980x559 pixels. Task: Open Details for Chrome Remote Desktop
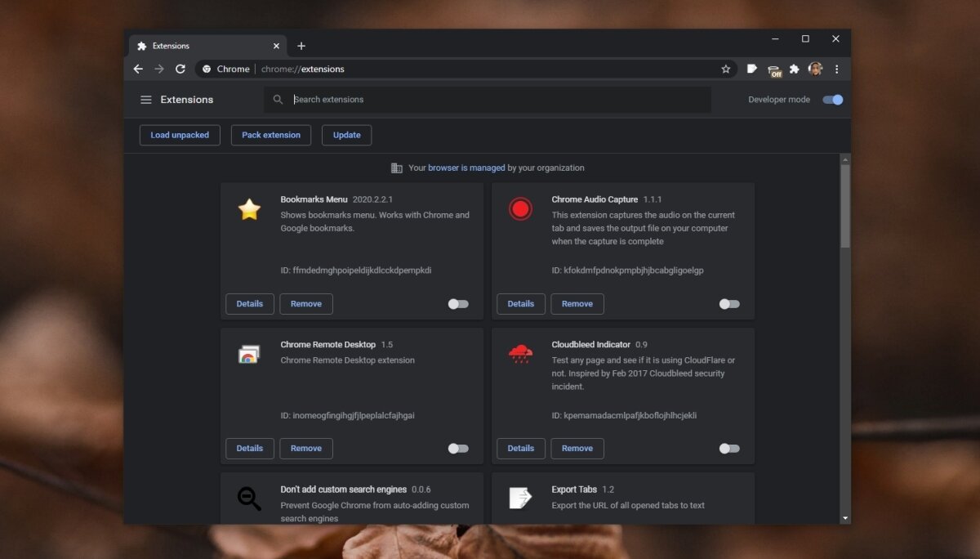pyautogui.click(x=250, y=449)
